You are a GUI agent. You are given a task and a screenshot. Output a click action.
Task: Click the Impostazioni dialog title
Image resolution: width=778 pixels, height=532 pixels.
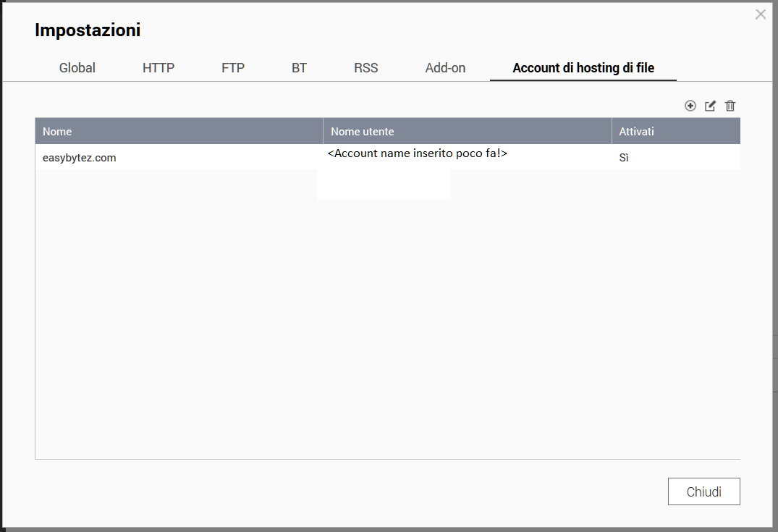click(88, 30)
